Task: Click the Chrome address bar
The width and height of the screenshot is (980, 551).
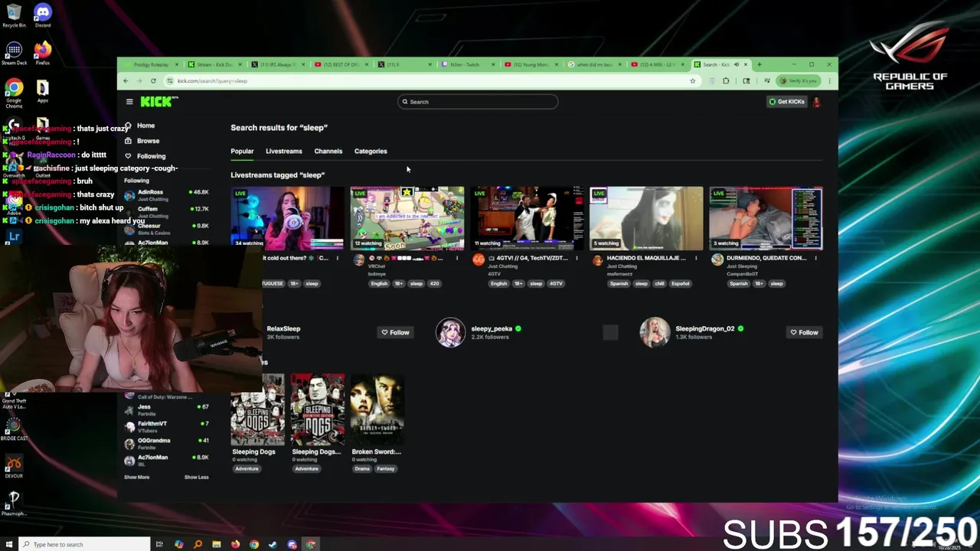Action: (x=433, y=81)
